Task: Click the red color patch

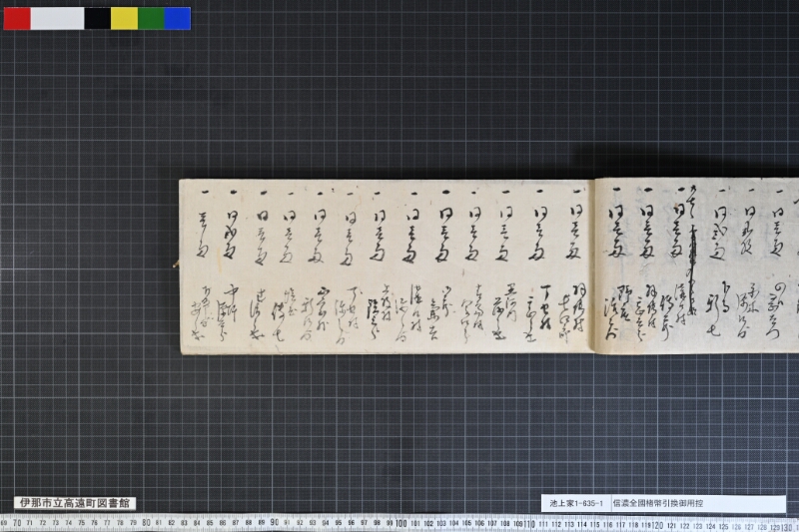Action: click(x=17, y=18)
